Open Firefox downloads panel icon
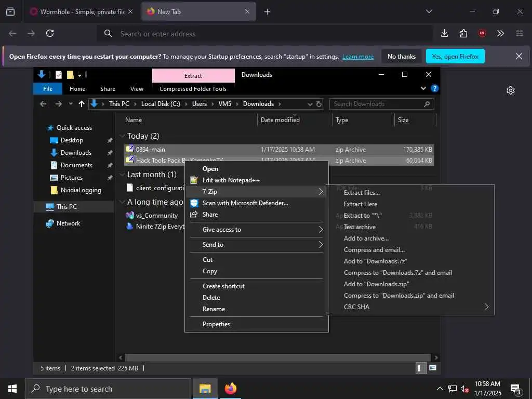 click(x=445, y=33)
